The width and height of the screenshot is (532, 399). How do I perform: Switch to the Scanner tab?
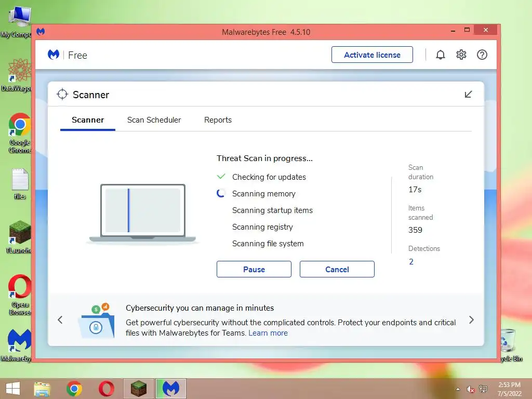(88, 120)
